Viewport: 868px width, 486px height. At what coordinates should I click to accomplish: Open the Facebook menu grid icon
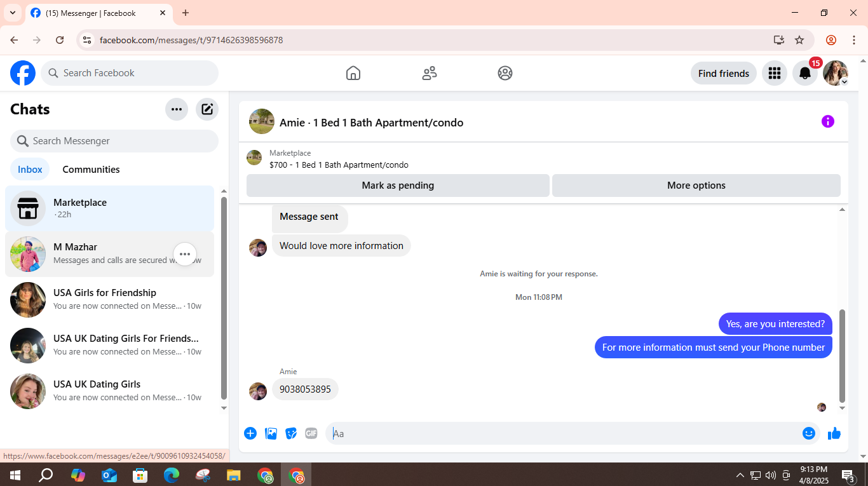(774, 73)
